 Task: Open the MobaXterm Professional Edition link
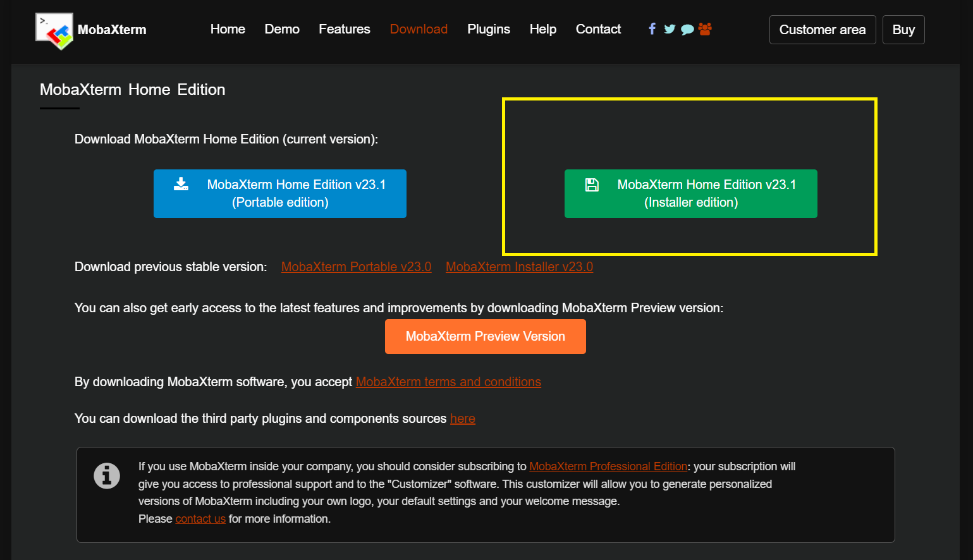coord(608,466)
